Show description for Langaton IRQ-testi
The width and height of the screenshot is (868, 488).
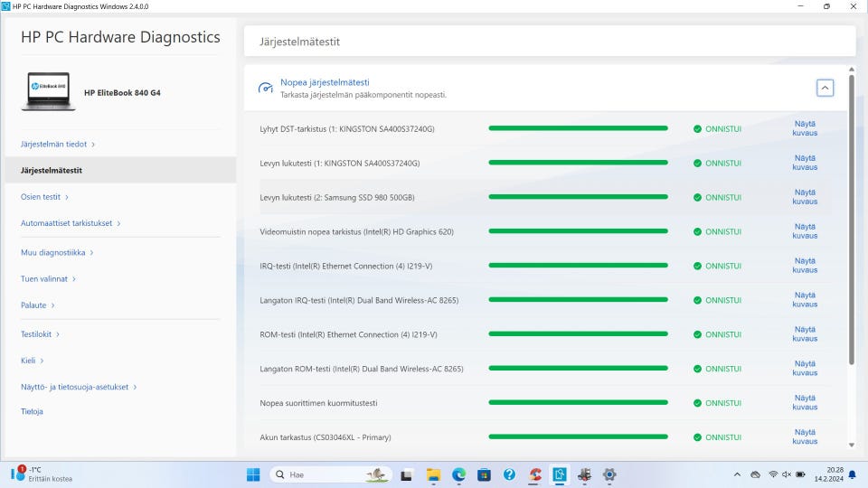805,300
